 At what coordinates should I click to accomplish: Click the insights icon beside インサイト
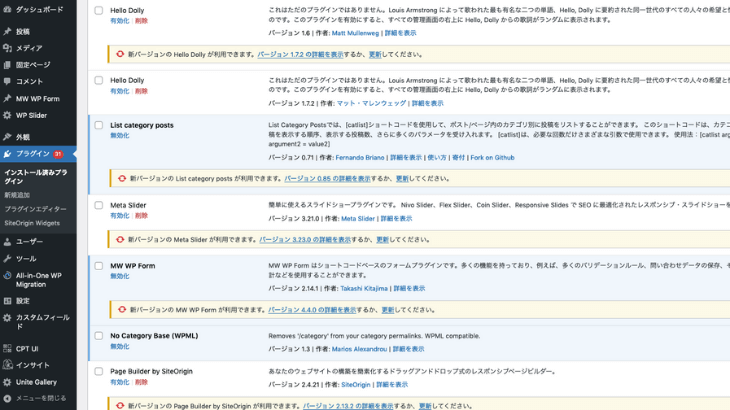click(x=7, y=365)
